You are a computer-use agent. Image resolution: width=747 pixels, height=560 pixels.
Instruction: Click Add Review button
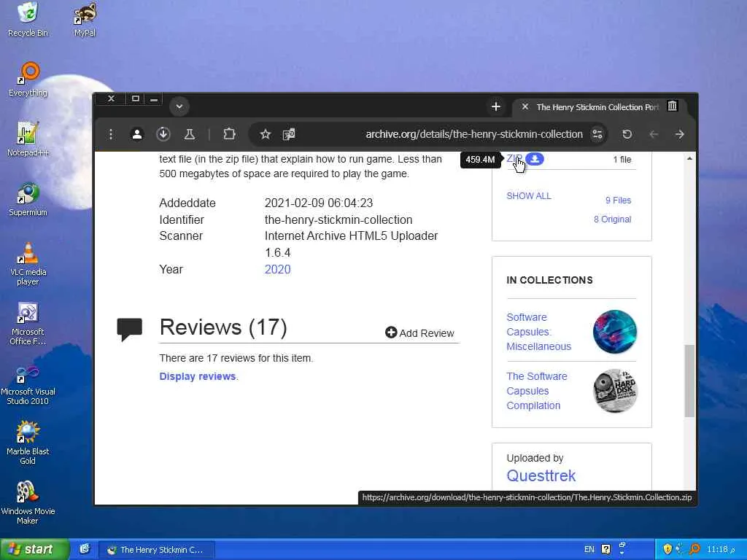[x=419, y=332]
